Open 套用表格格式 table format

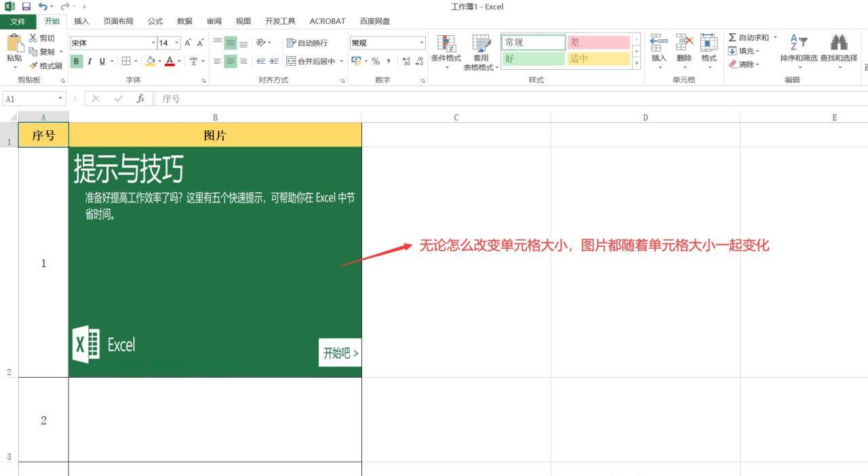(481, 52)
